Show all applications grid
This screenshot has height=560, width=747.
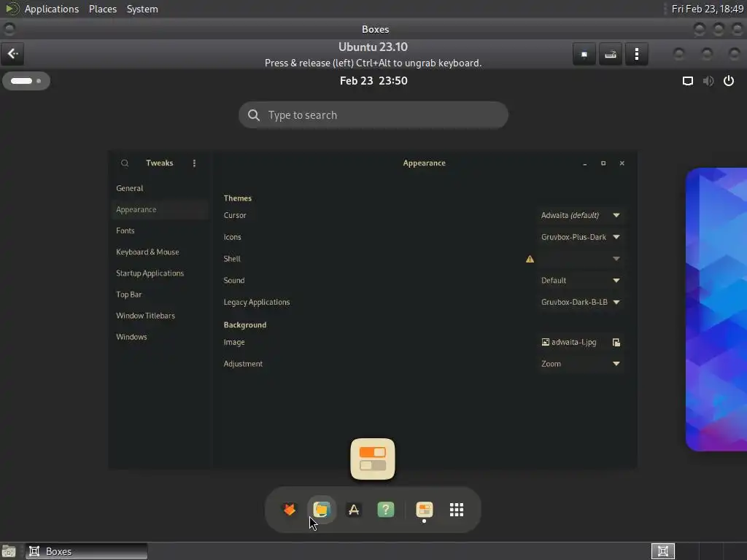[457, 510]
